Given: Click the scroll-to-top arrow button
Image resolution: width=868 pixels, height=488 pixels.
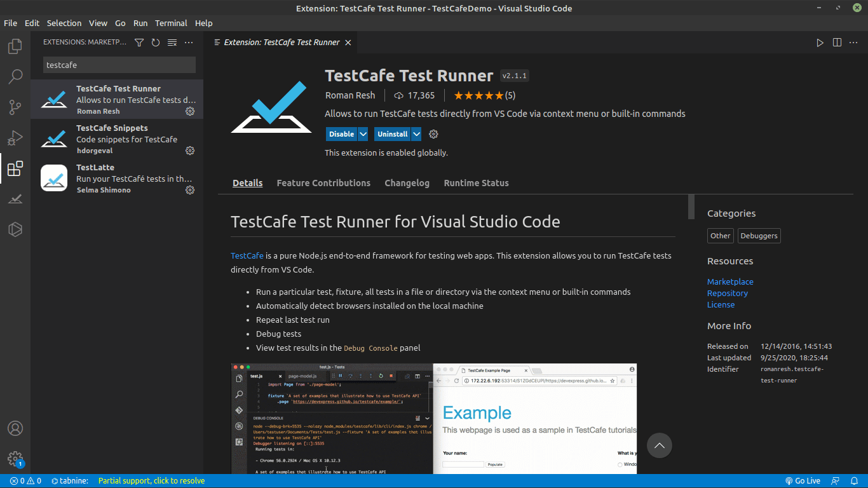Looking at the screenshot, I should pyautogui.click(x=659, y=445).
